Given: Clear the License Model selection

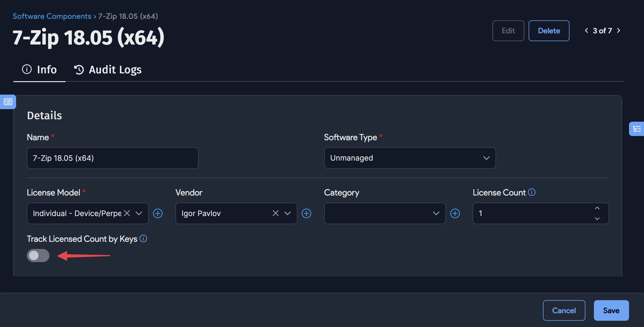Looking at the screenshot, I should [127, 213].
